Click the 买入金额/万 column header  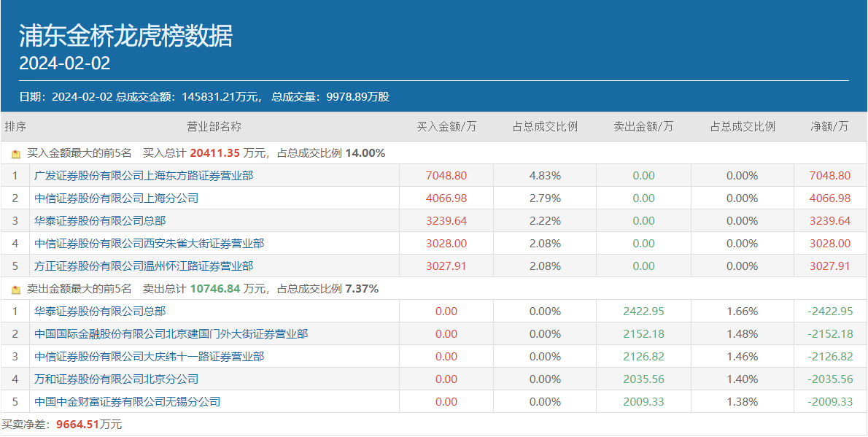[x=446, y=127]
